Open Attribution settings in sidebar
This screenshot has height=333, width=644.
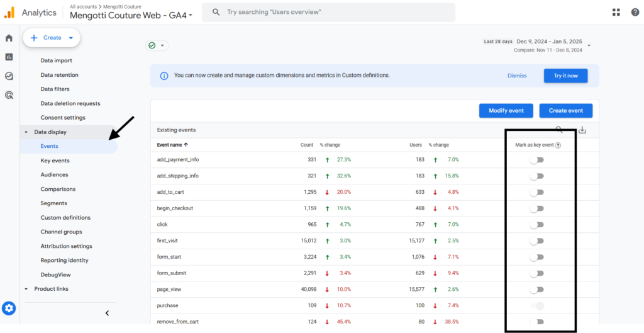click(66, 246)
